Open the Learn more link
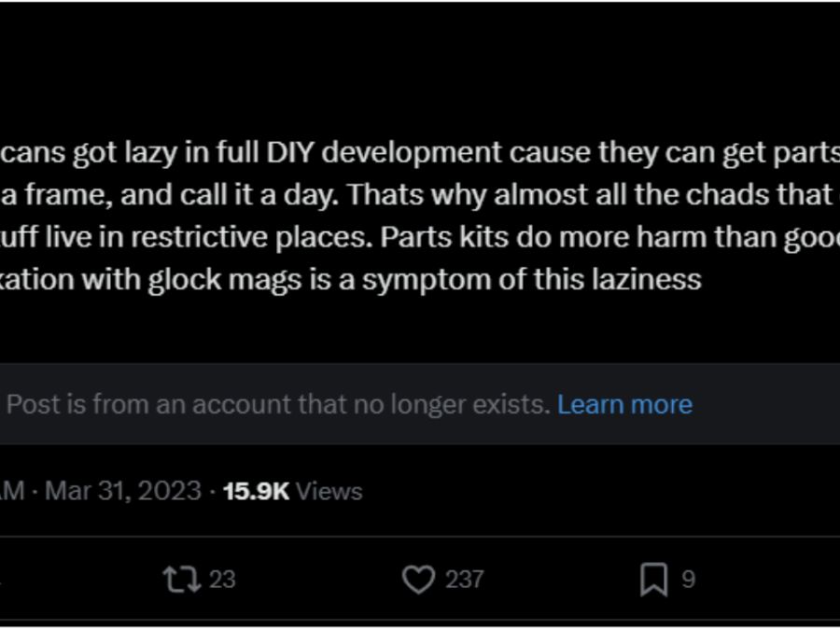840x630 pixels. (624, 404)
